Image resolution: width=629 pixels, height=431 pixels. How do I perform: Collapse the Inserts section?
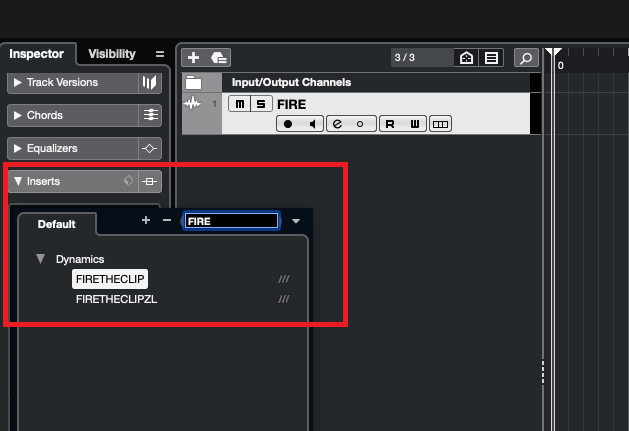pos(18,181)
